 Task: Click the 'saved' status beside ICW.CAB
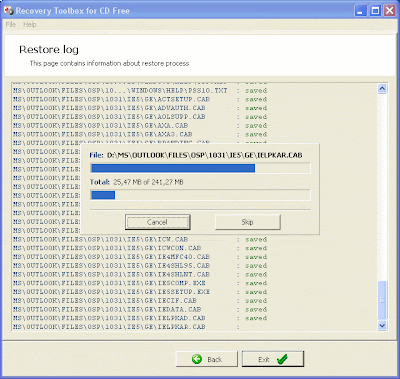tap(256, 239)
